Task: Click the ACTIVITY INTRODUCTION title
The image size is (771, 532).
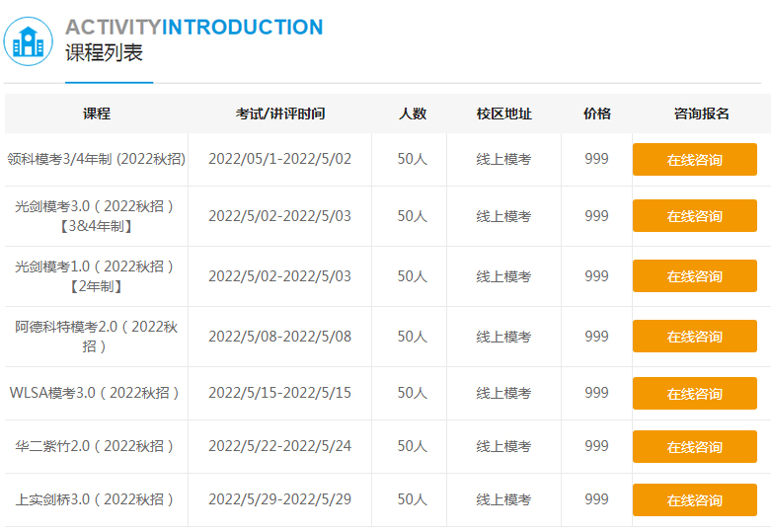Action: (193, 27)
